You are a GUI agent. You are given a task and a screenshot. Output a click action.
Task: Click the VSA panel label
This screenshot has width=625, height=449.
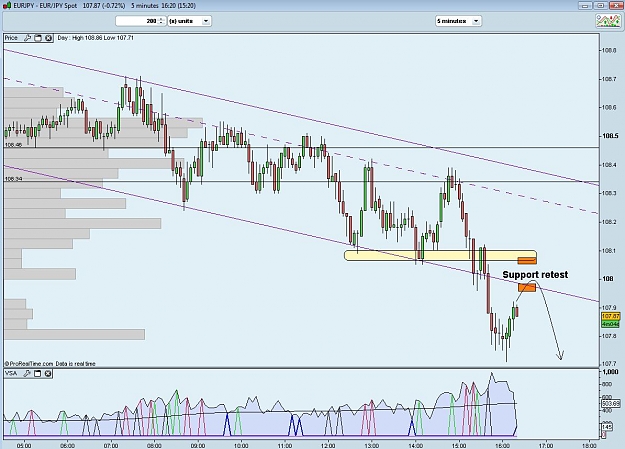tap(11, 374)
